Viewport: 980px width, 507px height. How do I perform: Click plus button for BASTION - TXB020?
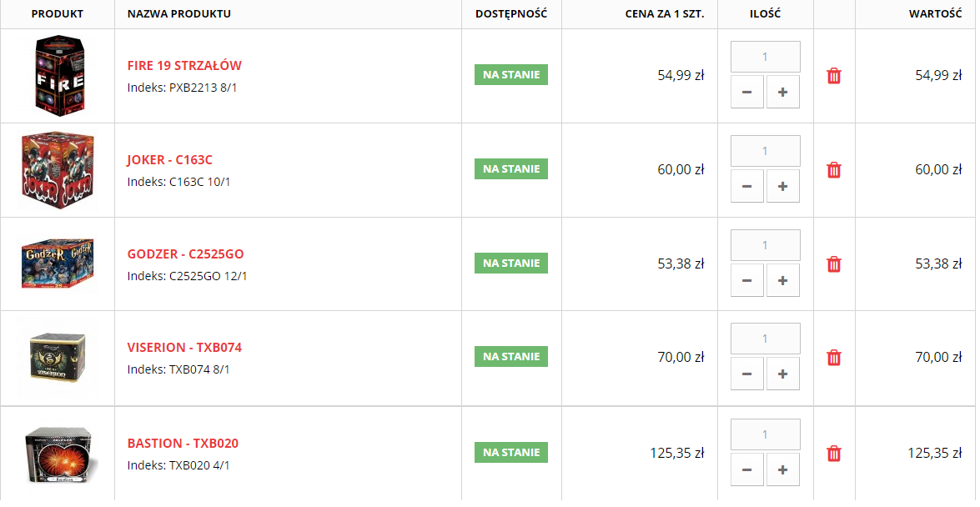click(783, 469)
